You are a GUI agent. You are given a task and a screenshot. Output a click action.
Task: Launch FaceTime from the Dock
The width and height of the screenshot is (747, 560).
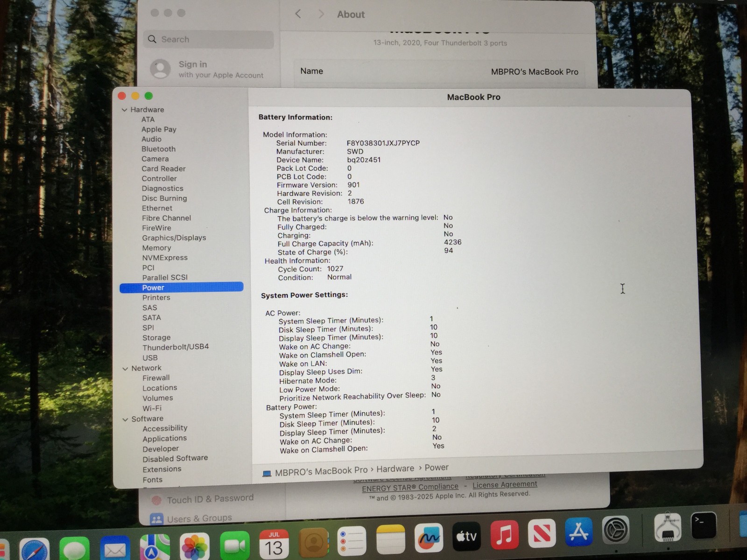pos(235,546)
